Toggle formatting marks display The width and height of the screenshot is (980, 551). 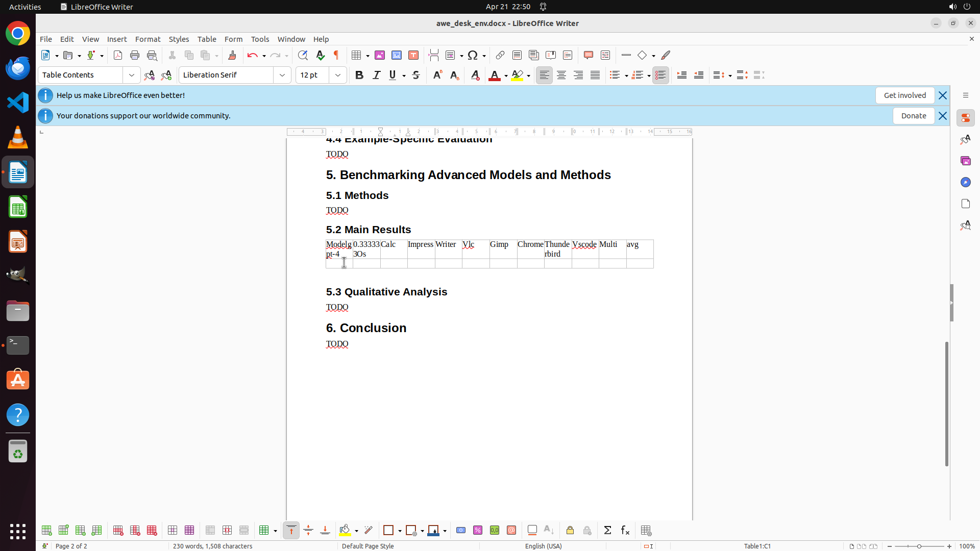click(336, 55)
